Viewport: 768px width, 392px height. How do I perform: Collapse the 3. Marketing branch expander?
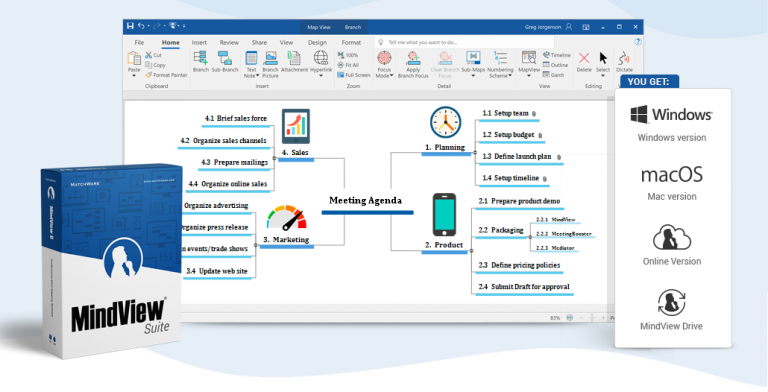[x=256, y=245]
